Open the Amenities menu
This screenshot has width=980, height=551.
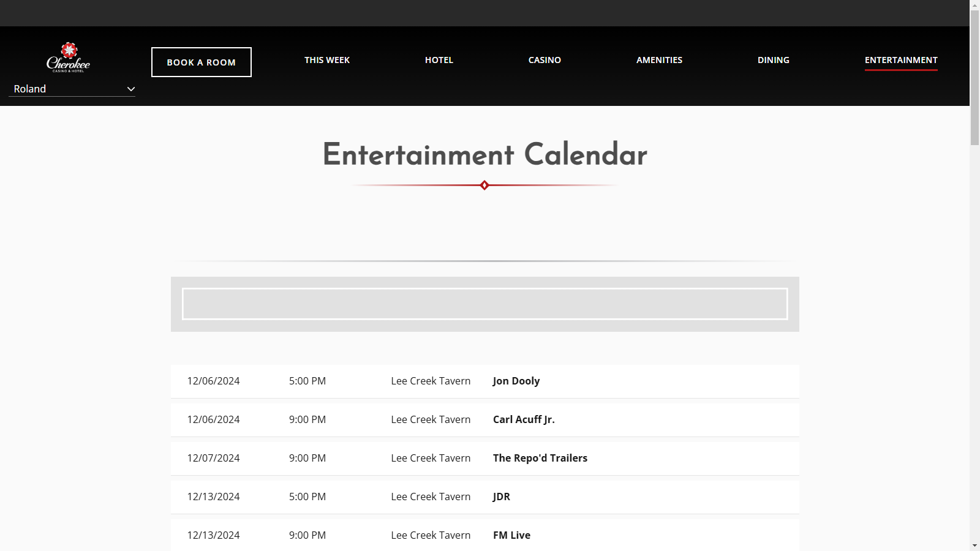tap(659, 60)
